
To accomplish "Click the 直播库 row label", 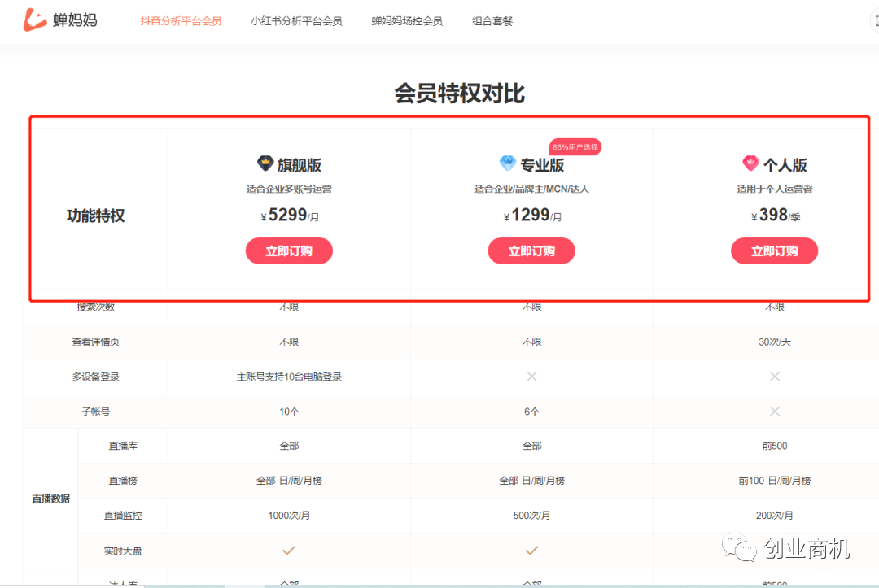I will [x=123, y=446].
